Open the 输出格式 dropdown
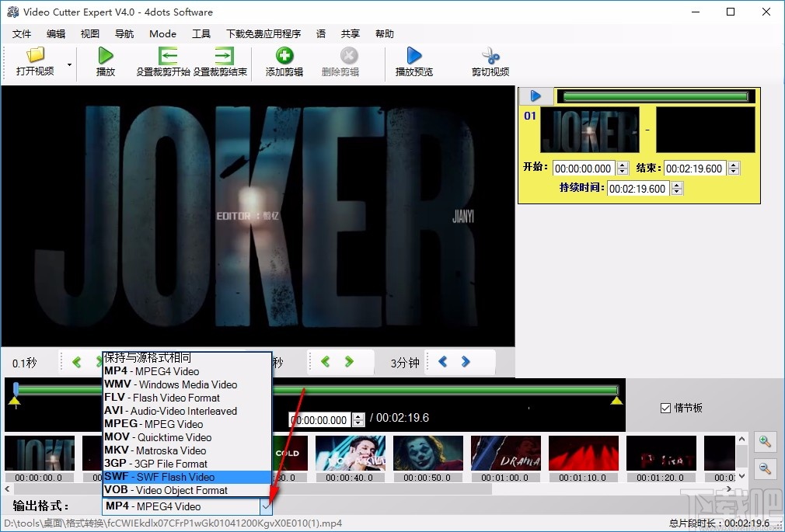Viewport: 785px width, 532px height. pyautogui.click(x=267, y=506)
